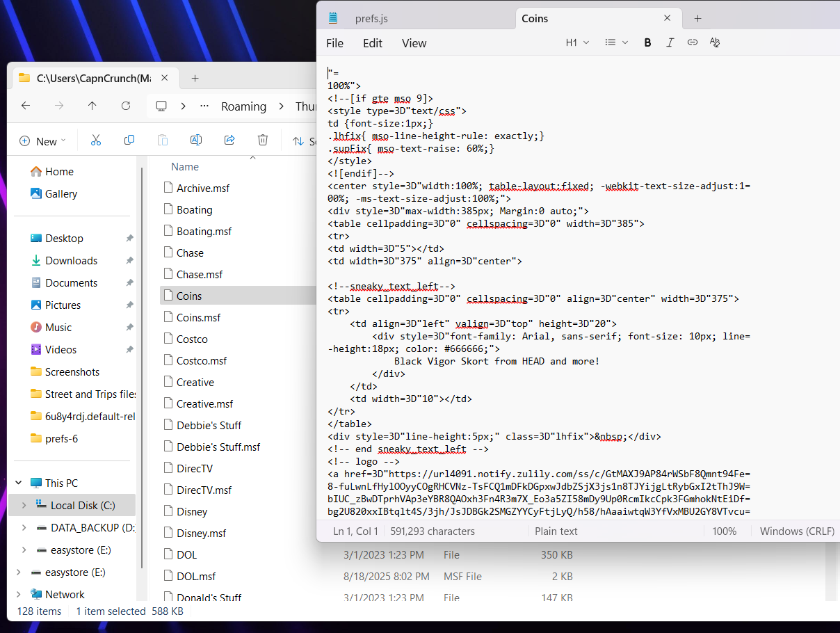The width and height of the screenshot is (840, 633).
Task: Refresh the File Explorer folder view
Action: 126,106
